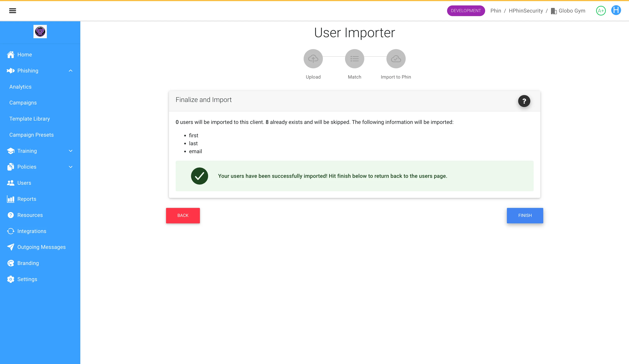Image resolution: width=629 pixels, height=364 pixels.
Task: Open Campaign Presets
Action: pyautogui.click(x=31, y=135)
